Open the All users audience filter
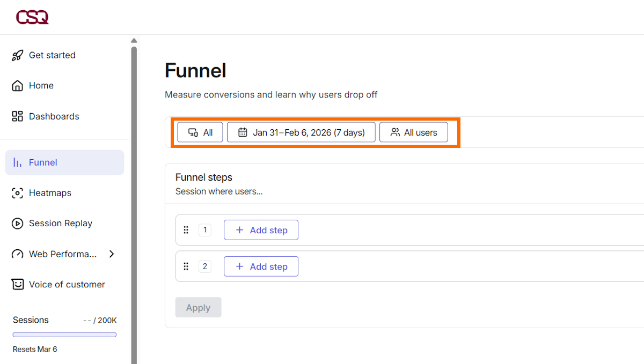Viewport: 644px width, 364px height. pyautogui.click(x=413, y=132)
